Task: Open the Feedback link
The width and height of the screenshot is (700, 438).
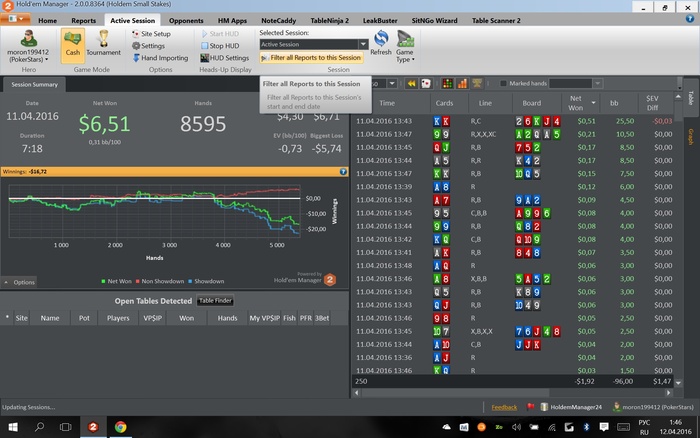Action: pos(504,407)
